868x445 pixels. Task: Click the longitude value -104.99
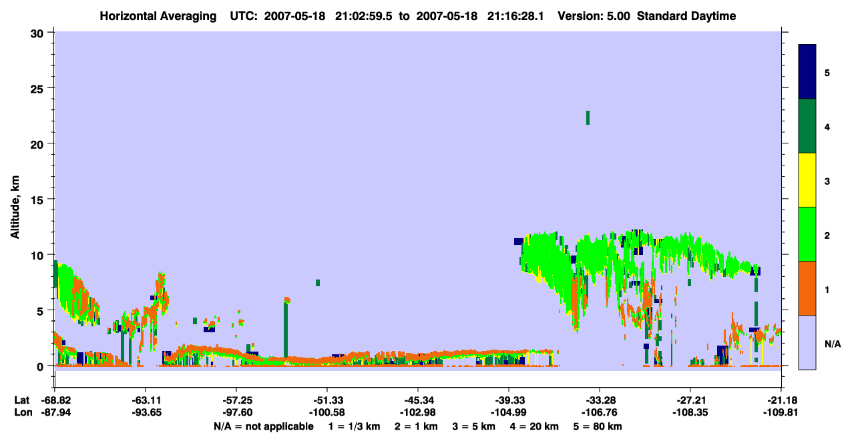pyautogui.click(x=509, y=413)
